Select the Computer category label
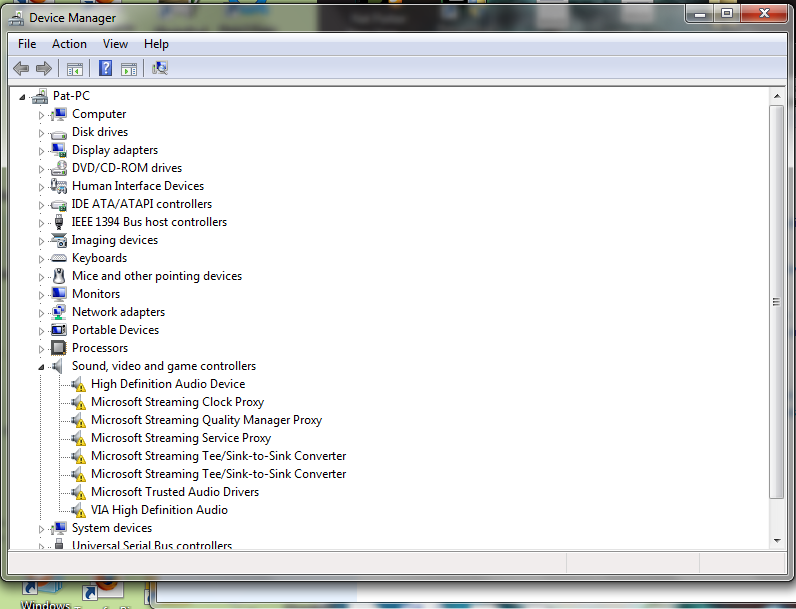The width and height of the screenshot is (796, 609). [x=99, y=114]
